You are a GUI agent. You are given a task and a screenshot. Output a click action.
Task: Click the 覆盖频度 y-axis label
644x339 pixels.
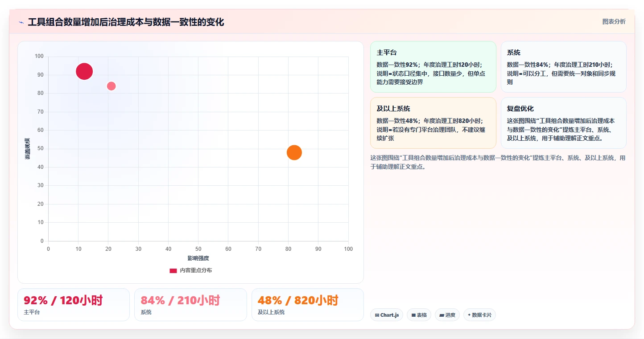pos(27,149)
